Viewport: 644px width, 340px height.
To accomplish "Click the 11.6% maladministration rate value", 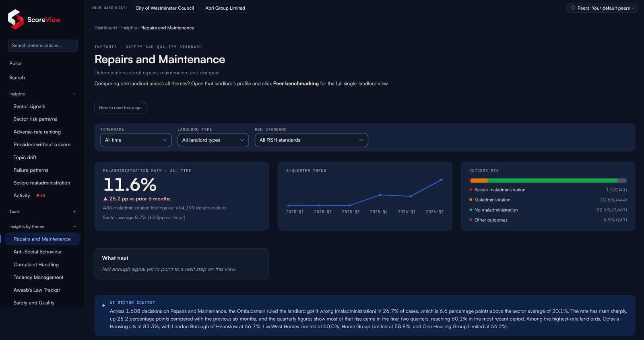I will pos(130,185).
